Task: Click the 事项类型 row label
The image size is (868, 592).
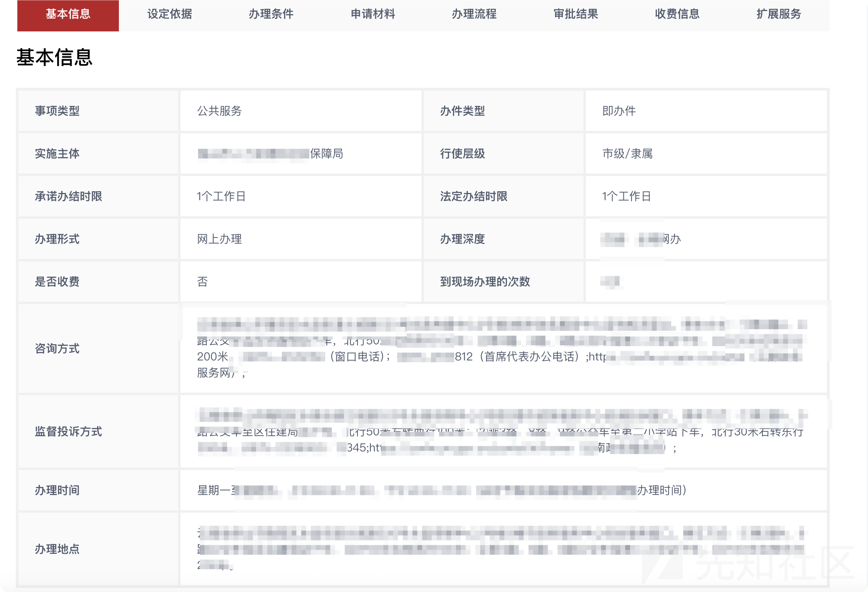Action: pyautogui.click(x=57, y=111)
